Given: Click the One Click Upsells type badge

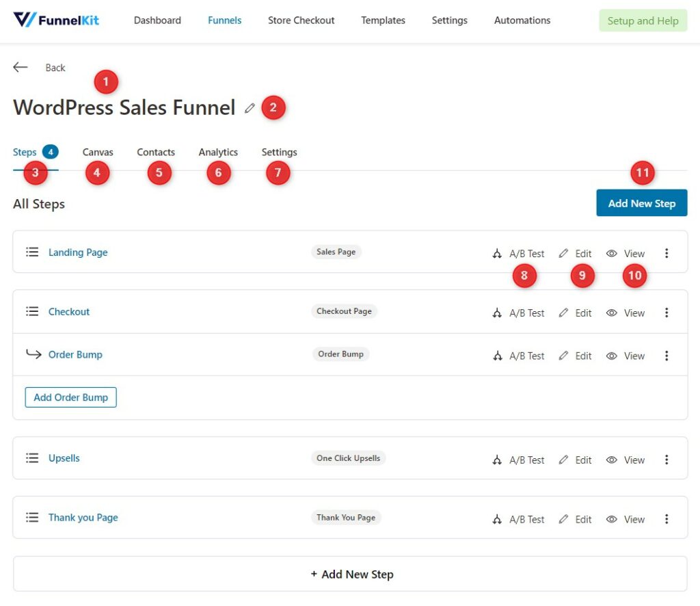Looking at the screenshot, I should pyautogui.click(x=348, y=458).
